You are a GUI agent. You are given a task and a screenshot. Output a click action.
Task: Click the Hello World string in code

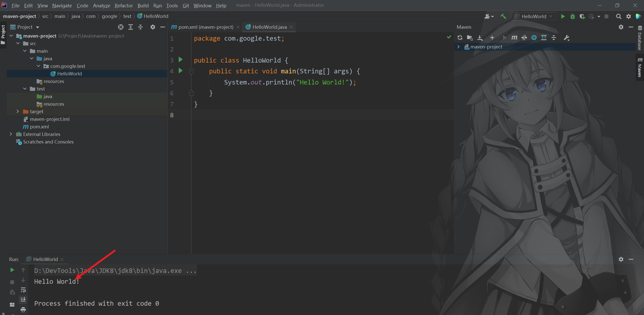point(322,82)
